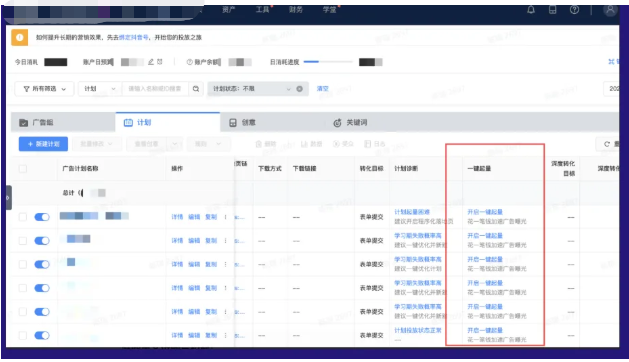
Task: Switch to the 广告组 tab
Action: 63,122
